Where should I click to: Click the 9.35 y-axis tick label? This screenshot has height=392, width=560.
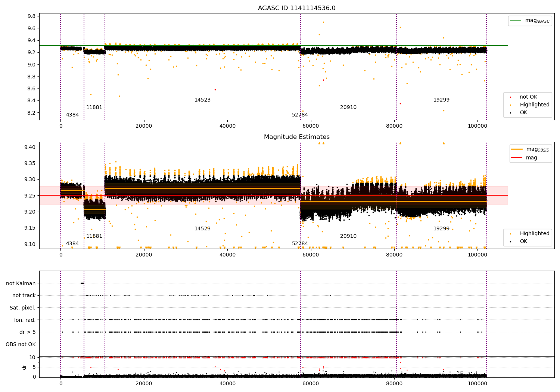(x=30, y=164)
